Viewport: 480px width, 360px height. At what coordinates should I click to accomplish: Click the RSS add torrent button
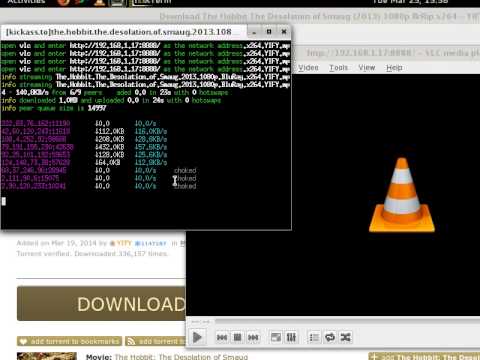(155, 341)
